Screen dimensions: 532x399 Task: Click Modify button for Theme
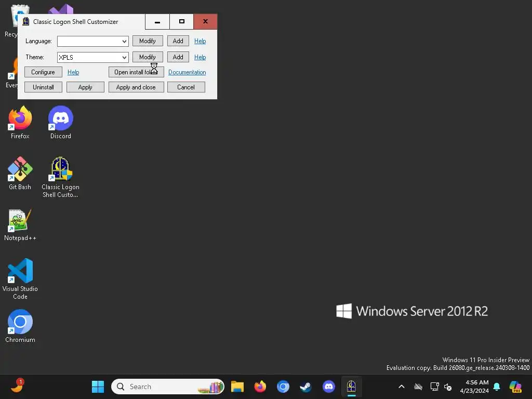(148, 57)
